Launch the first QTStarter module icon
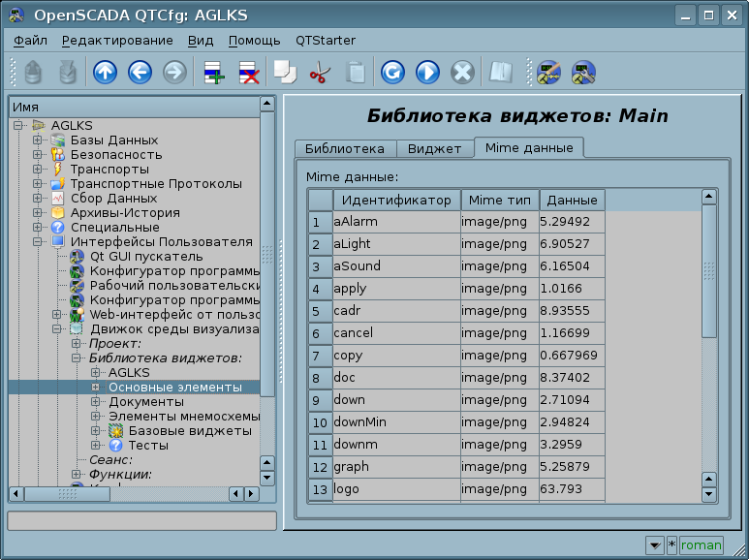The image size is (749, 560). click(548, 73)
